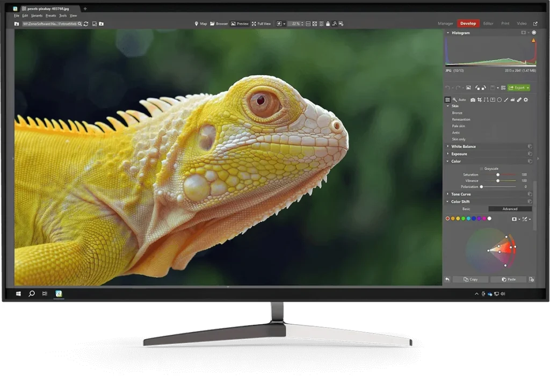This screenshot has height=392, width=550.
Task: Click the Undo arrow icon
Action: tap(448, 88)
